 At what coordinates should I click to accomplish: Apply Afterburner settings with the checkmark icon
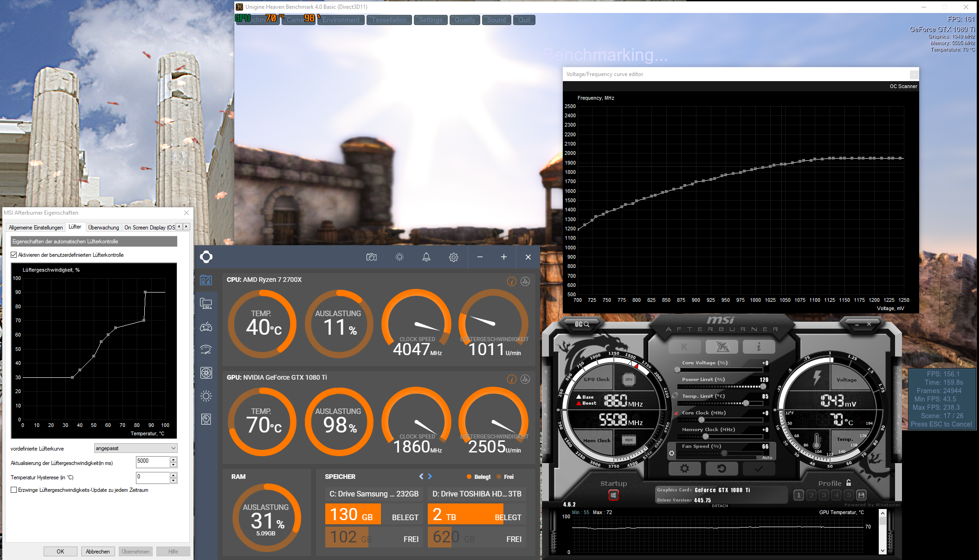(758, 469)
